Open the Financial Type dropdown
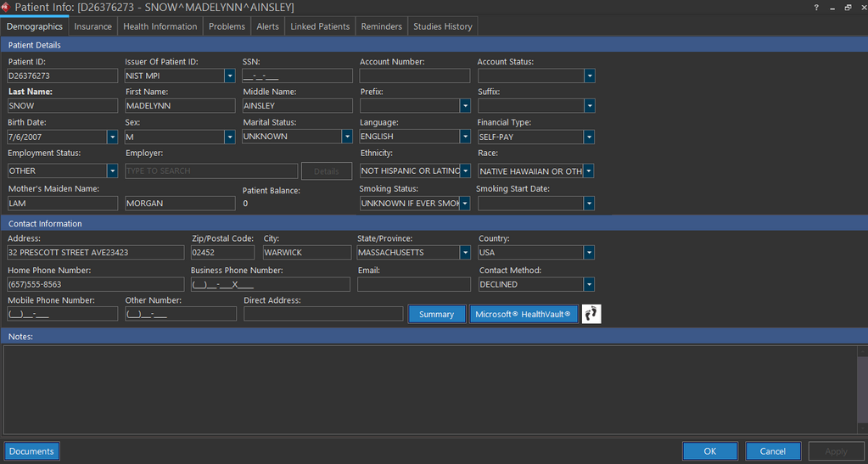Screen dimensions: 868x464 (589, 137)
